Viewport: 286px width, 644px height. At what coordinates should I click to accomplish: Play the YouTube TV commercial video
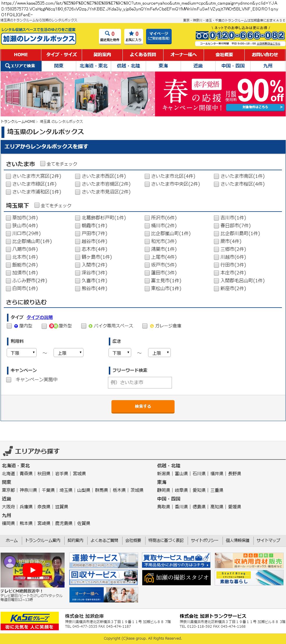click(32, 570)
